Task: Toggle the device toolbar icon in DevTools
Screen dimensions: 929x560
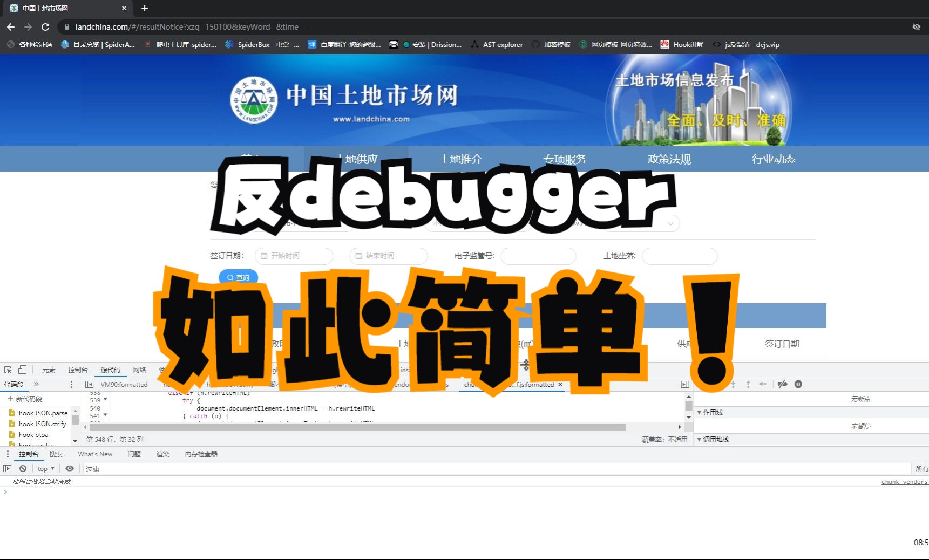Action: point(22,370)
